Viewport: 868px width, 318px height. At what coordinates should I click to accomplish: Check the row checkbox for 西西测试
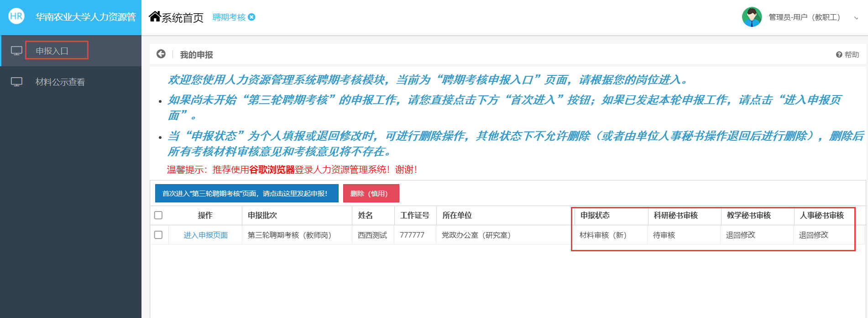pyautogui.click(x=158, y=235)
